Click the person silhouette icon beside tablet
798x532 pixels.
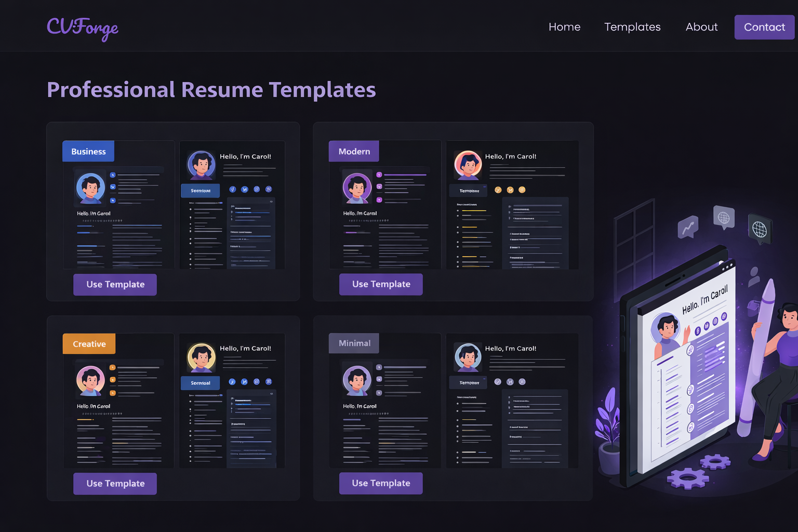point(754,276)
